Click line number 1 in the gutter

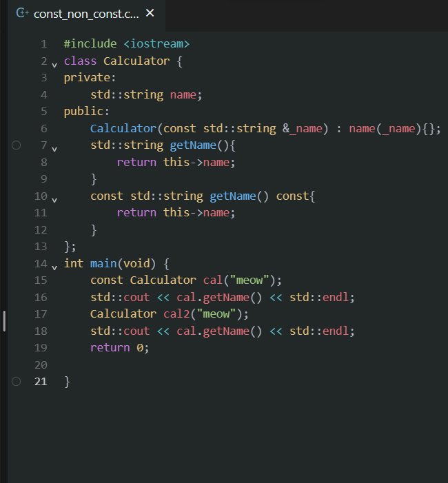(43, 44)
